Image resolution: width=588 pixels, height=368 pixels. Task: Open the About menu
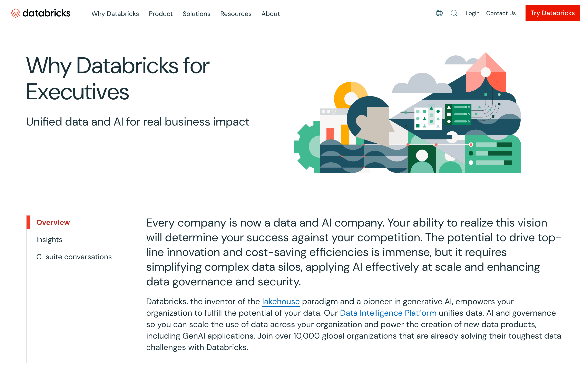coord(271,14)
